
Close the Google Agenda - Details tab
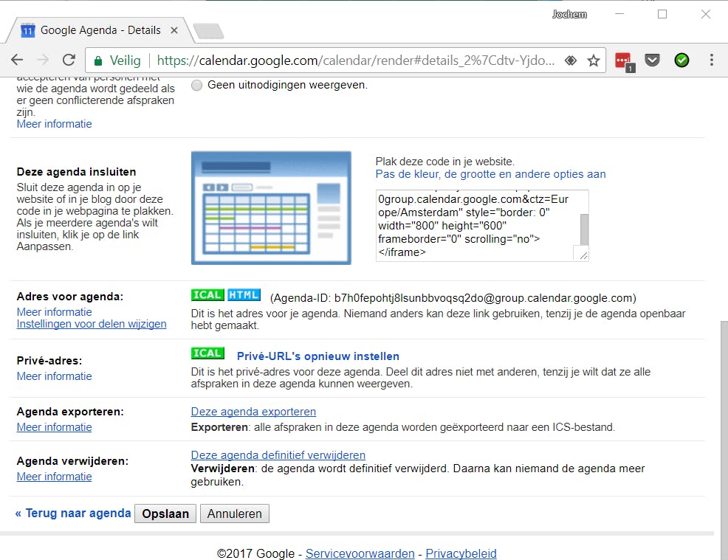click(x=174, y=30)
